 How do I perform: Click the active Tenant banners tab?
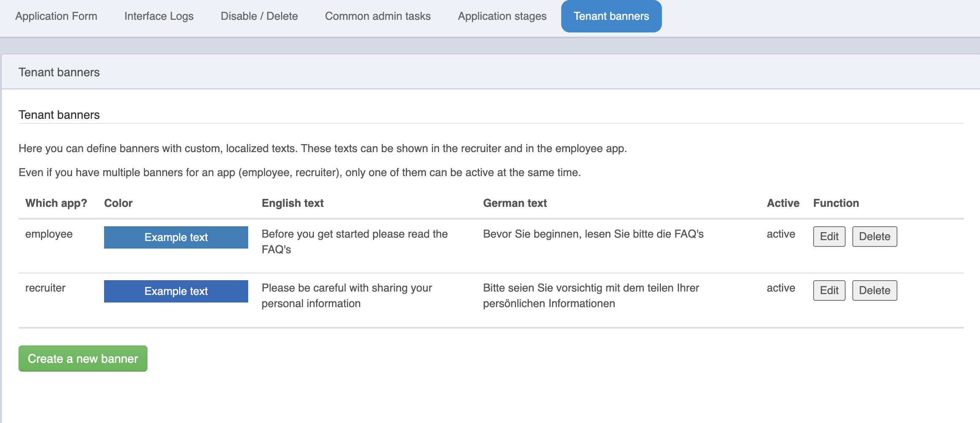click(611, 16)
